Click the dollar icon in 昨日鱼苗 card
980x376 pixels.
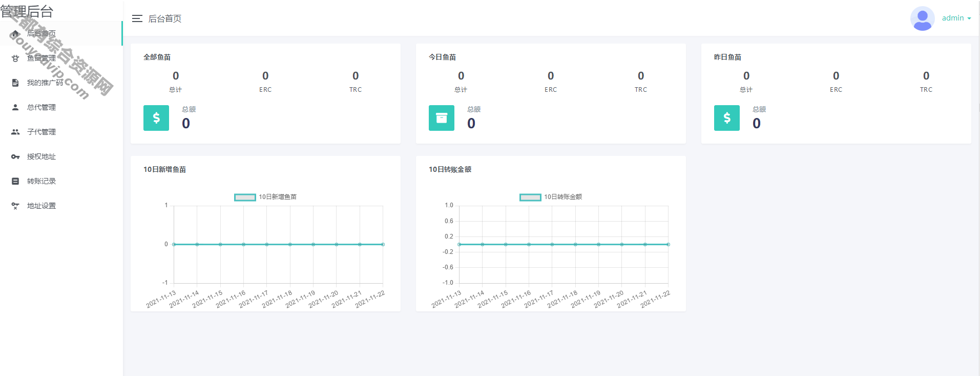point(727,118)
